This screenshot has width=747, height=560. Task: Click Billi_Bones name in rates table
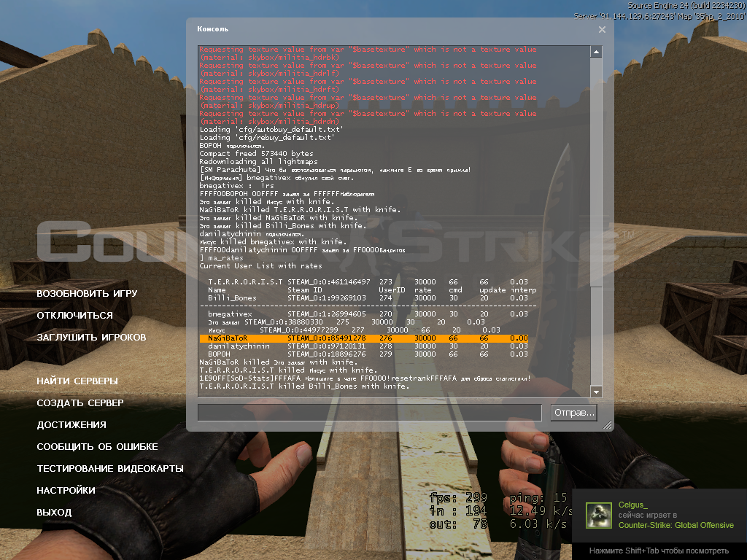[232, 298]
